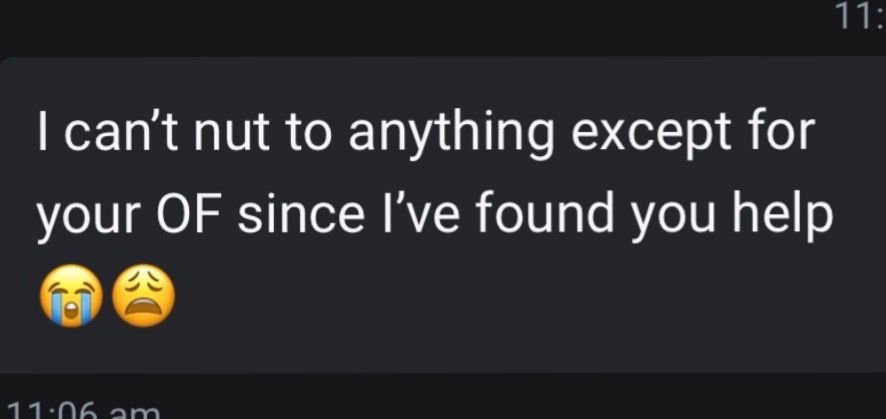Click the leading "I" of the message
886x419 pixels.
44,136
